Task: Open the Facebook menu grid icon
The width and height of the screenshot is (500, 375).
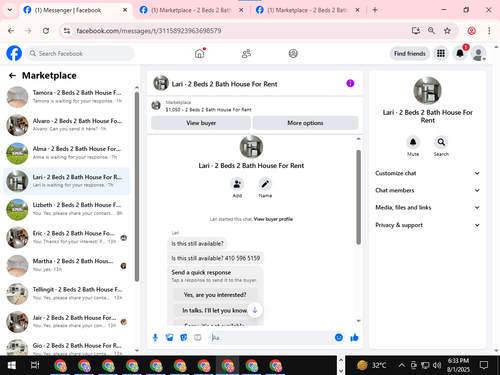Action: click(441, 53)
